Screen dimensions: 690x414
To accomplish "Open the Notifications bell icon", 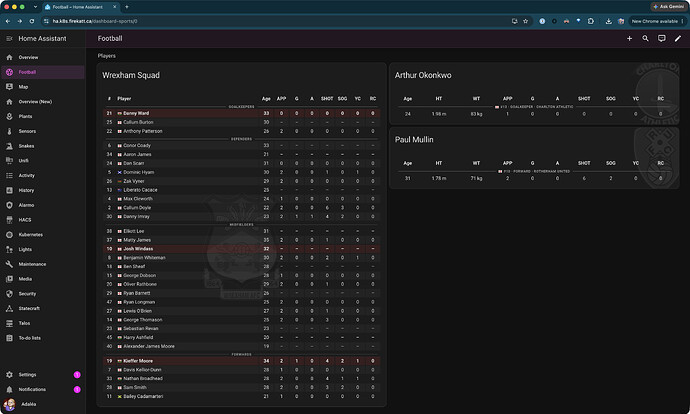I will (9, 389).
